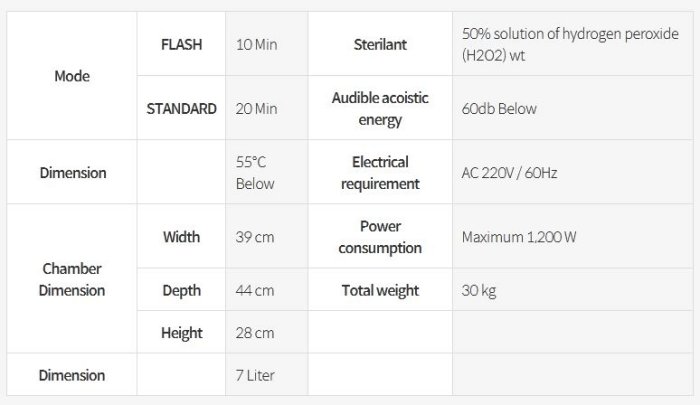This screenshot has height=405, width=700.
Task: Select the Width label cell
Action: [181, 237]
